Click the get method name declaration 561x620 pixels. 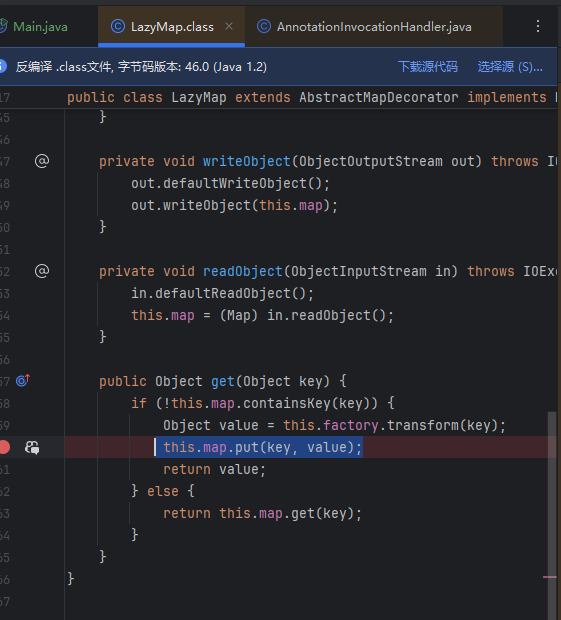point(223,382)
